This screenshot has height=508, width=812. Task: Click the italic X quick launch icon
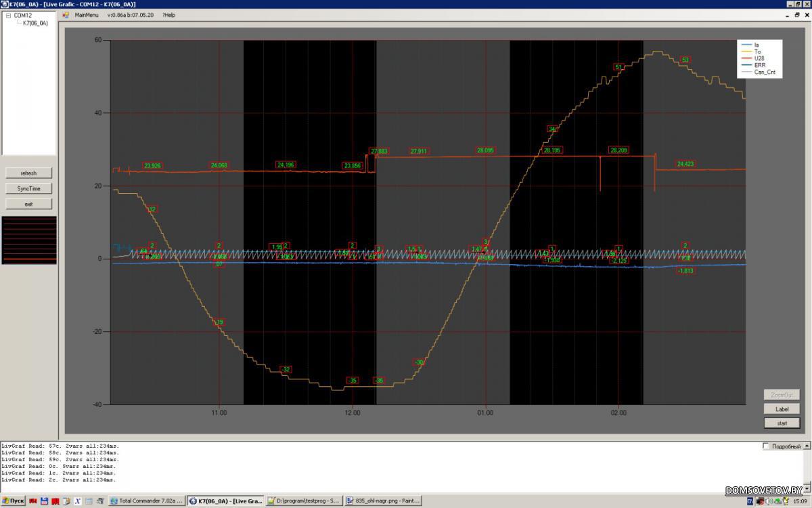tap(78, 501)
